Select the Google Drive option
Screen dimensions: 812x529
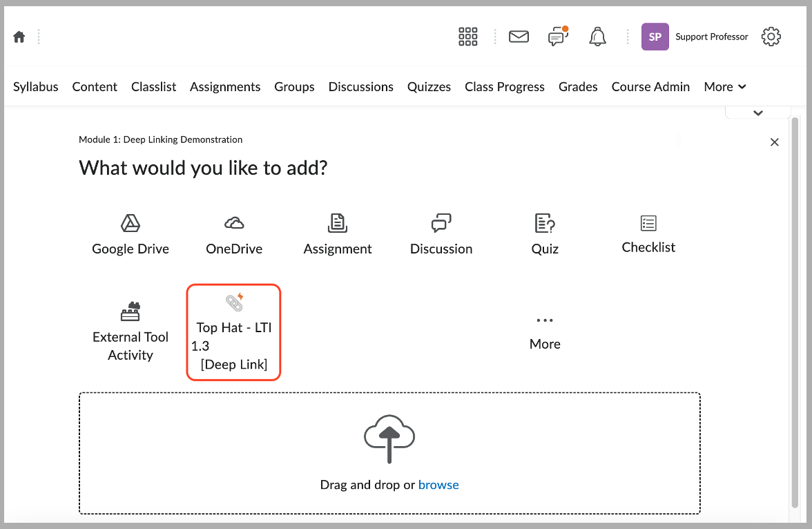[130, 233]
